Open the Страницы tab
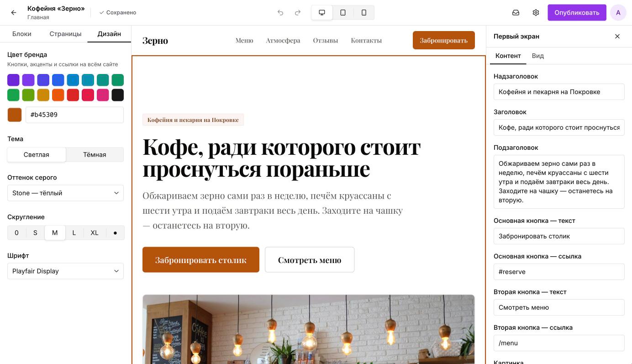The image size is (632, 364). (65, 34)
